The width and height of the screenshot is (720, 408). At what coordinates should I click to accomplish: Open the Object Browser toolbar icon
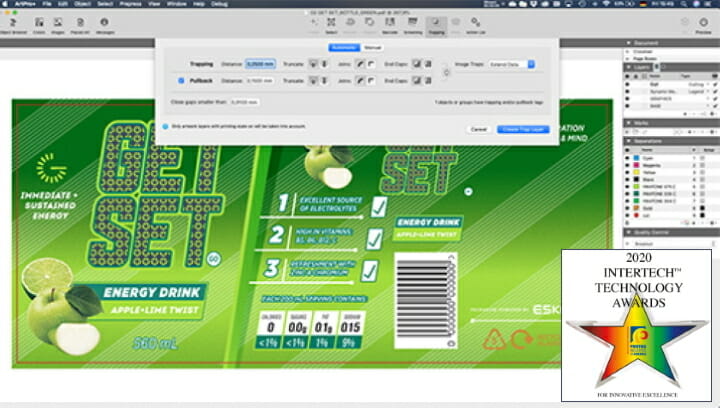(13, 22)
